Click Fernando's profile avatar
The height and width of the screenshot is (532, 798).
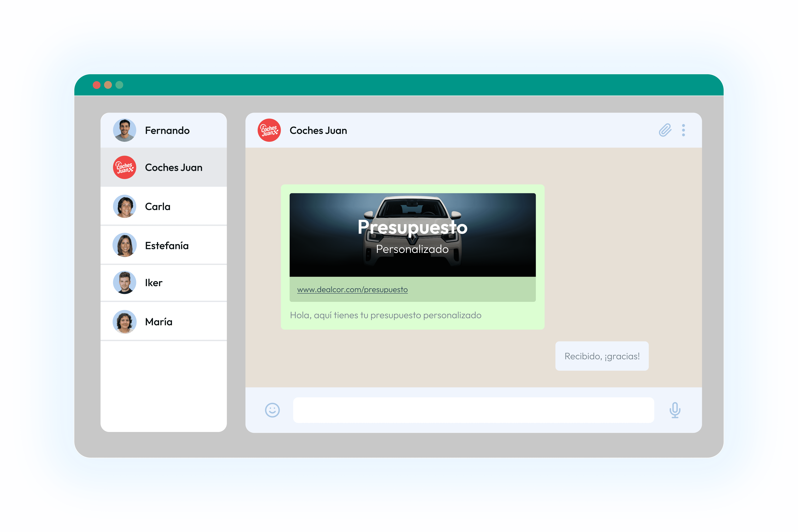pyautogui.click(x=124, y=130)
